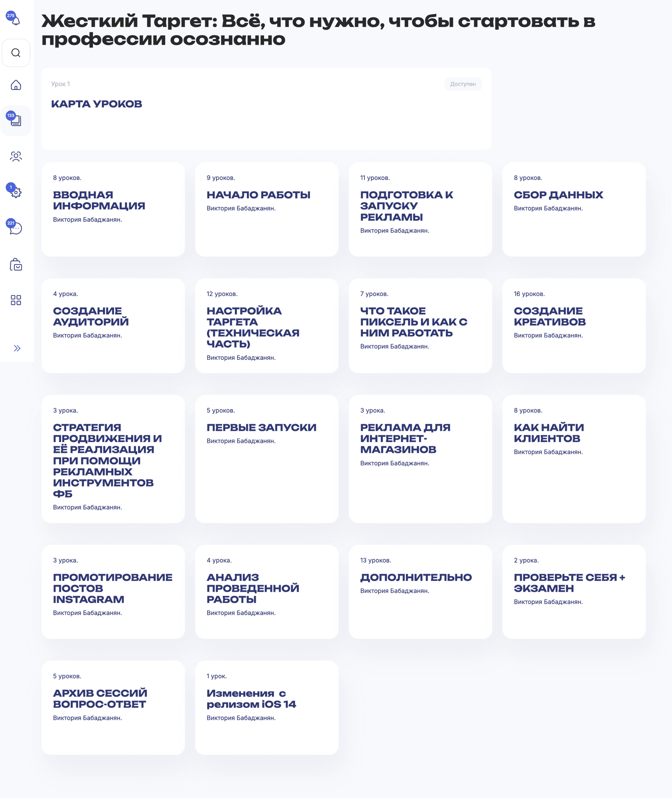
Task: Open lesson card КАРТА УРОКОВ
Action: tap(266, 109)
